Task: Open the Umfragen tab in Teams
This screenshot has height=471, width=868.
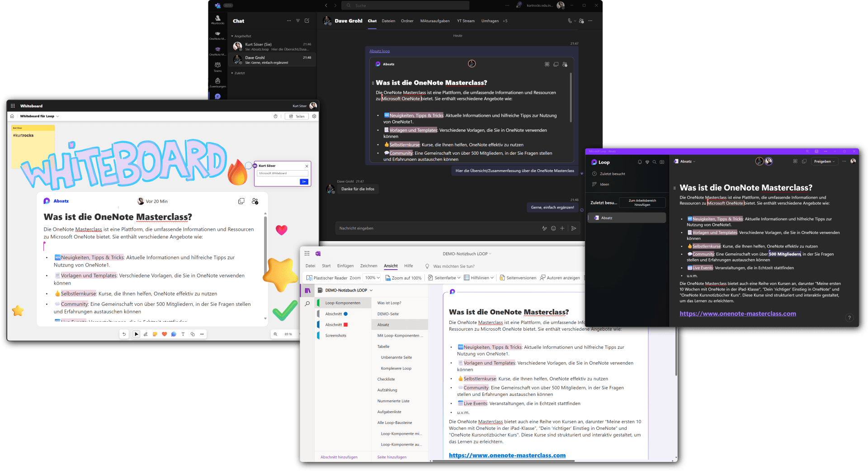Action: [x=490, y=21]
